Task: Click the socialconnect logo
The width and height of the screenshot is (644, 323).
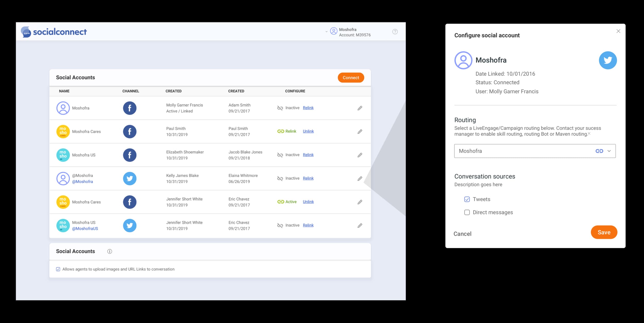Action: [x=54, y=32]
